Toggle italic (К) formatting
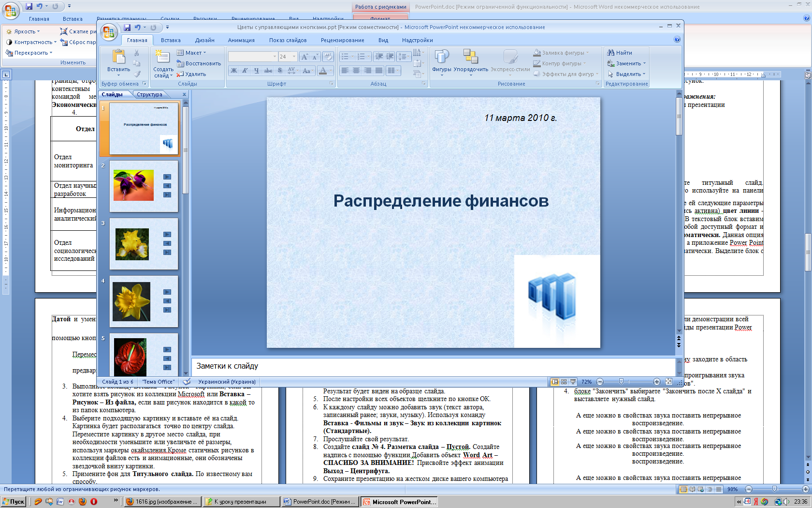The image size is (812, 508). [x=245, y=71]
